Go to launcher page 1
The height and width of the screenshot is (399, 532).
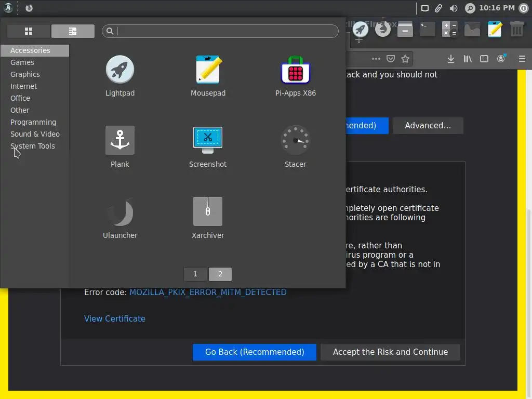pos(195,274)
